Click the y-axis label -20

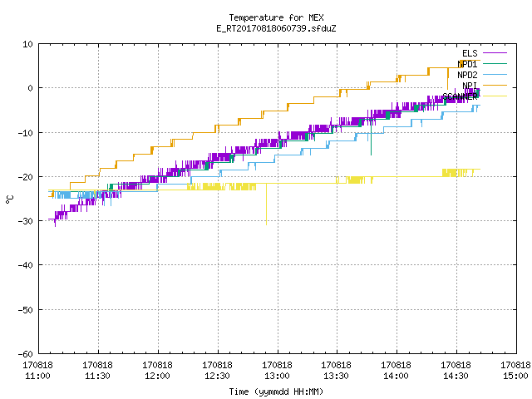26,177
